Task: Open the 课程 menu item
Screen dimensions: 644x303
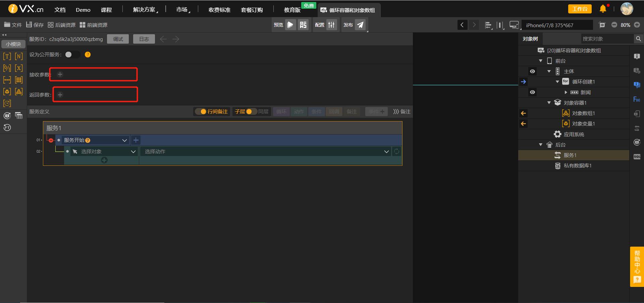Action: [x=106, y=10]
